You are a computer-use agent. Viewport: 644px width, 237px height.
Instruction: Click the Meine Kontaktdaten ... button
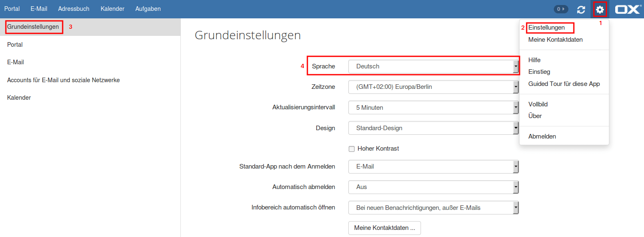pos(385,228)
